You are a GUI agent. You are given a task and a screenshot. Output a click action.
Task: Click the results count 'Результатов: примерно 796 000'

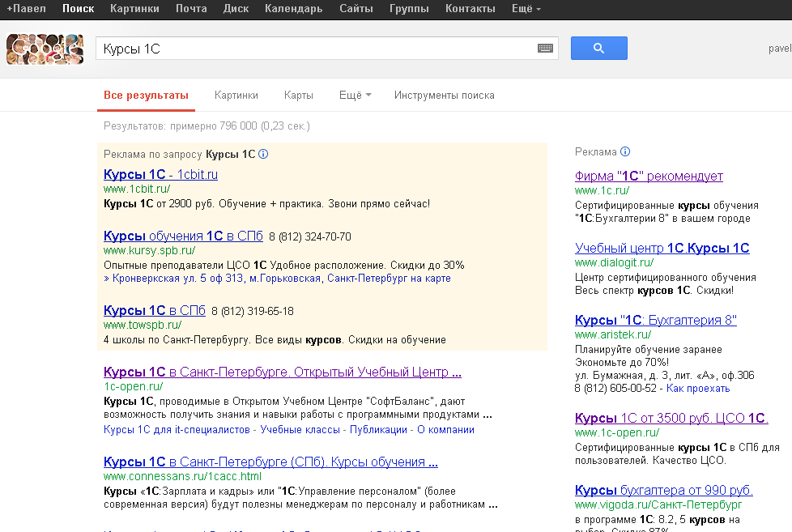pos(181,126)
